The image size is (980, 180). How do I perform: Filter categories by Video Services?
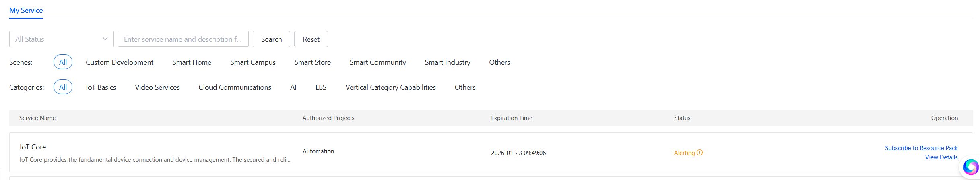(x=157, y=87)
